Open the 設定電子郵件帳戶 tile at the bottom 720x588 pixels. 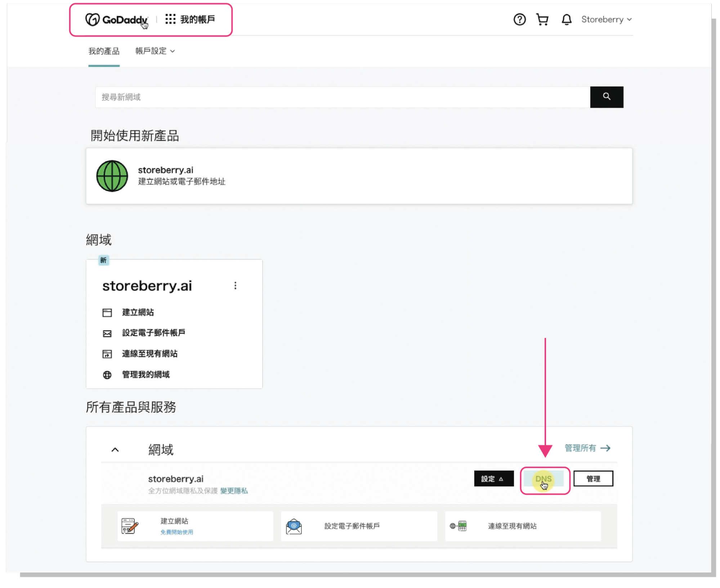coord(359,526)
